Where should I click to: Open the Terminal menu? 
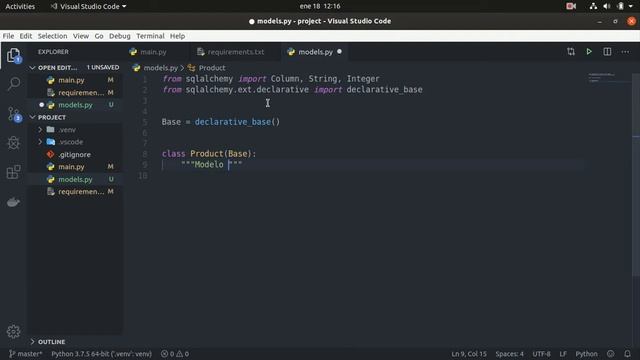pyautogui.click(x=150, y=36)
